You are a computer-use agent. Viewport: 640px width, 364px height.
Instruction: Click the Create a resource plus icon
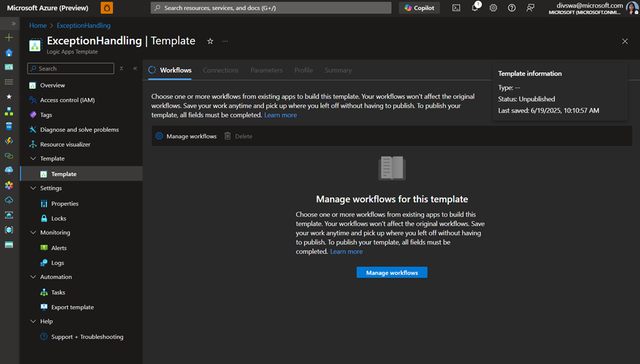coord(9,37)
